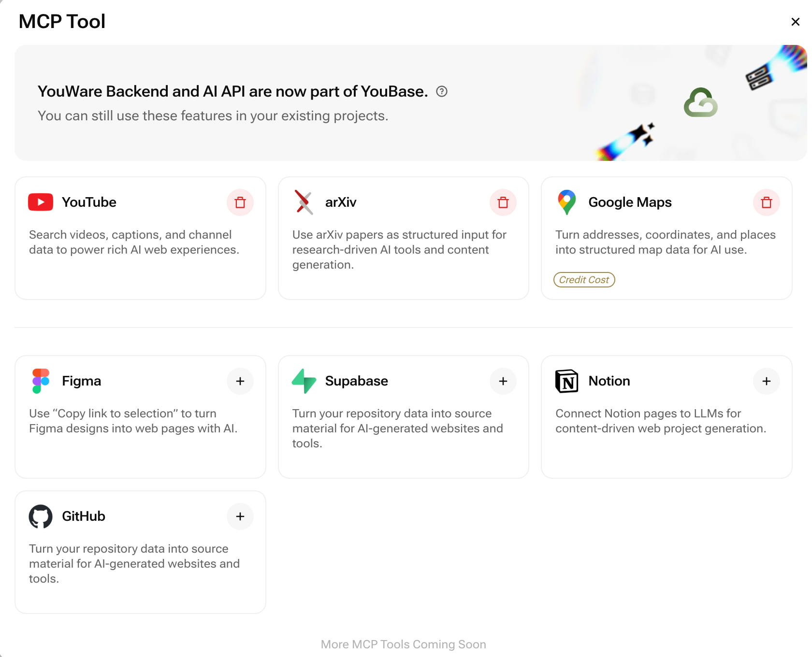Click the MCP Tool dialog heading
This screenshot has height=657, width=812.
[62, 22]
